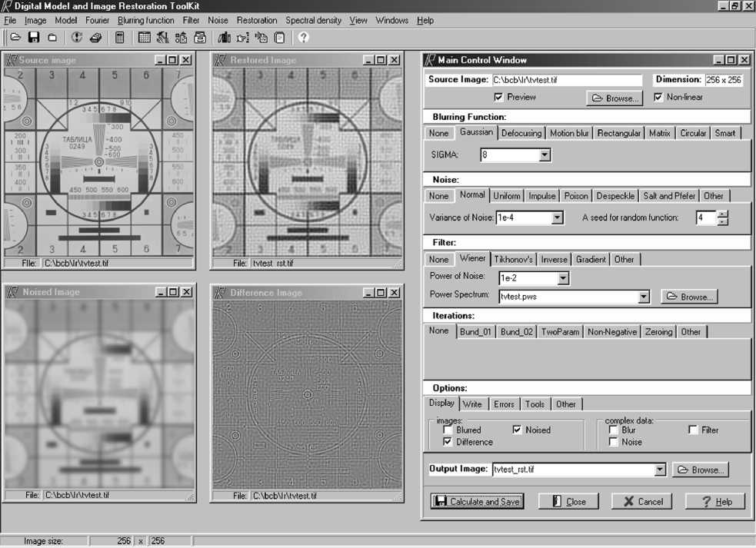756x548 pixels.
Task: Click the copy pages toolbar icon
Action: (x=261, y=37)
